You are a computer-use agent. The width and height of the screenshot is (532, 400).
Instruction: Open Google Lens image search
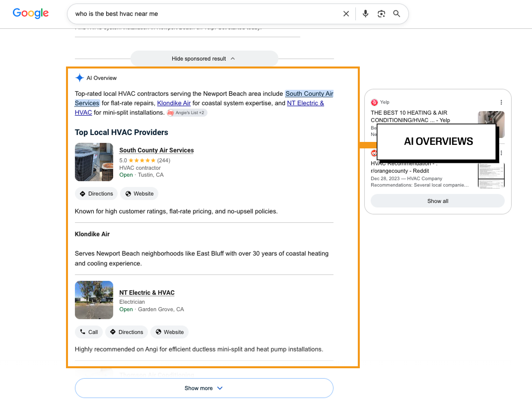(381, 13)
